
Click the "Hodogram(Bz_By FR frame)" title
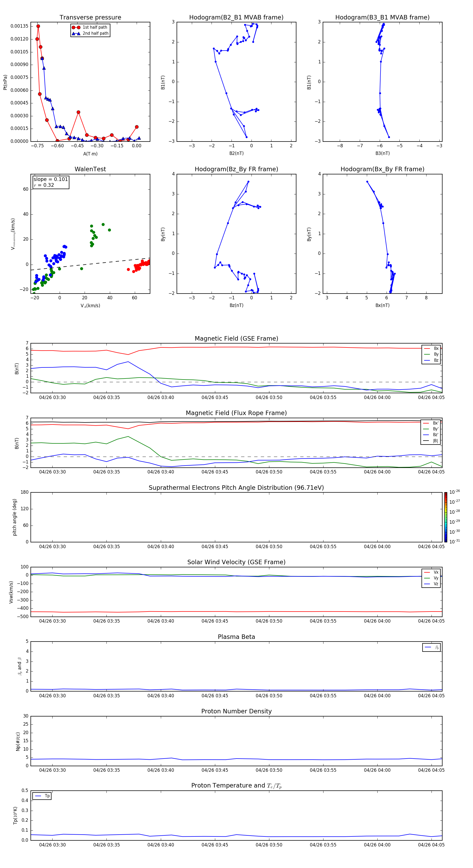point(236,169)
